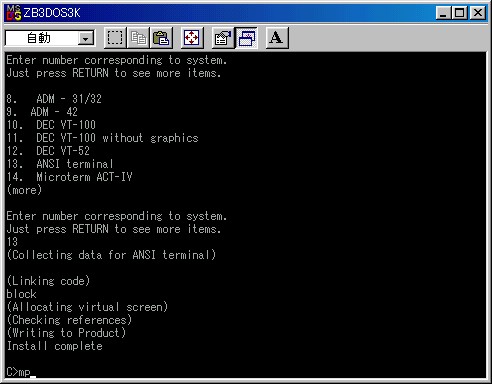Viewport: 492px width, 384px height.
Task: Click the ZB3DOS3K title bar text
Action: pos(52,13)
